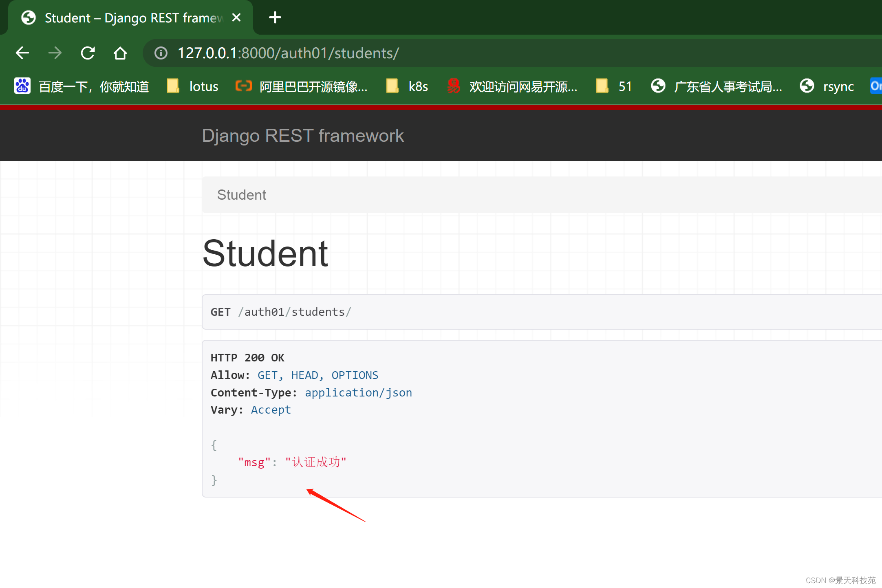Click the Student breadcrumb item
This screenshot has width=882, height=588.
point(241,195)
